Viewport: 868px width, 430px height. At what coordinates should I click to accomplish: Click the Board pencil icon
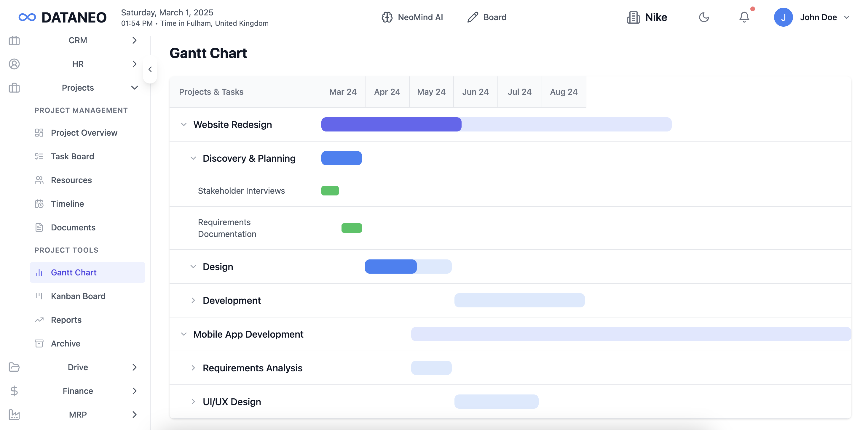(473, 17)
